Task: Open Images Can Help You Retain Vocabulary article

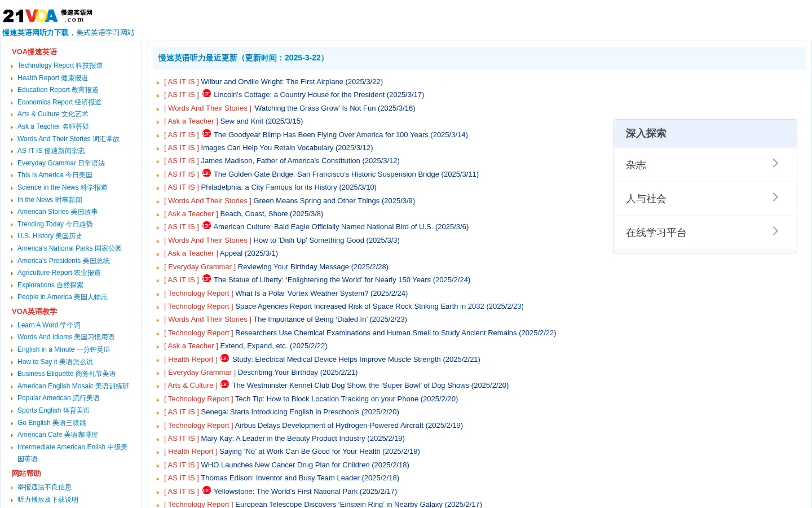Action: click(x=287, y=148)
